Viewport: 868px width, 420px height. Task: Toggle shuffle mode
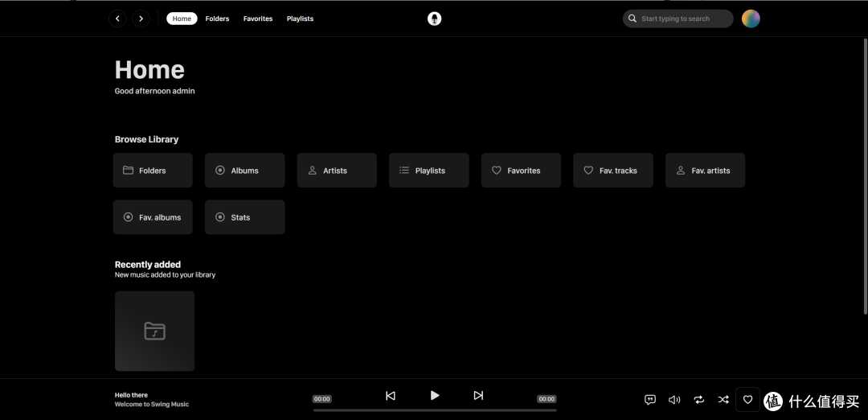point(723,400)
